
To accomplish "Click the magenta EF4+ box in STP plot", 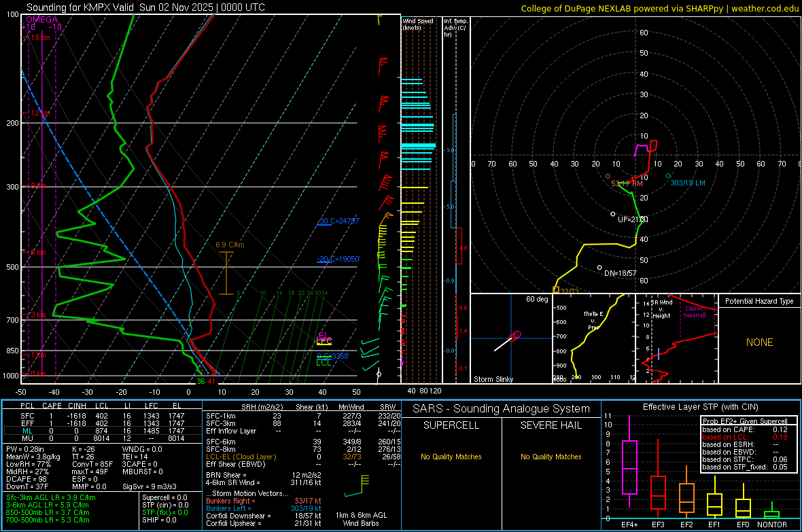I will coord(629,467).
